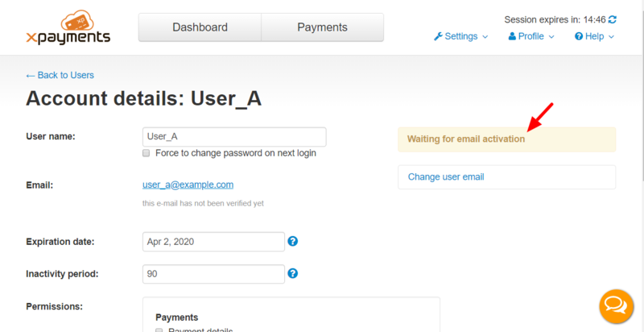Click the Inactivity period help icon
This screenshot has height=332, width=644.
tap(292, 273)
